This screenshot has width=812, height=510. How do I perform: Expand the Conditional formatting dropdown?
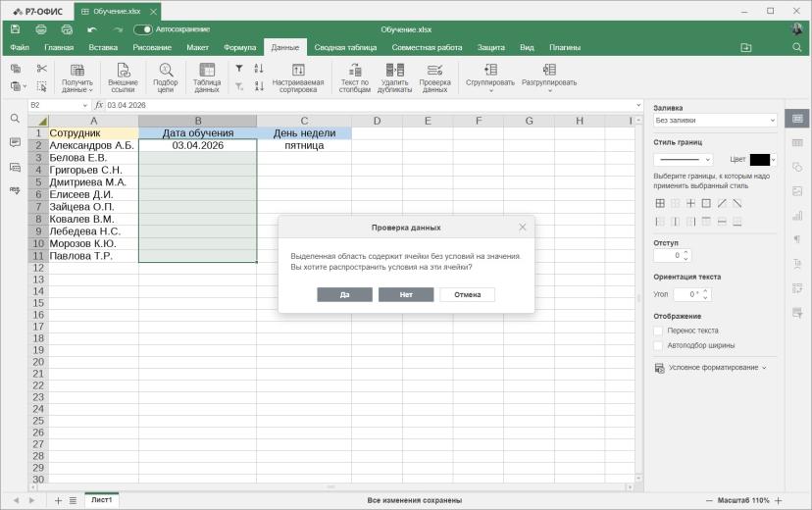(710, 368)
